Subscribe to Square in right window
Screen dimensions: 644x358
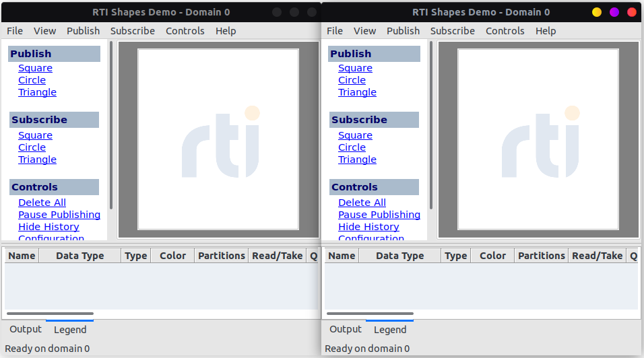pyautogui.click(x=355, y=135)
